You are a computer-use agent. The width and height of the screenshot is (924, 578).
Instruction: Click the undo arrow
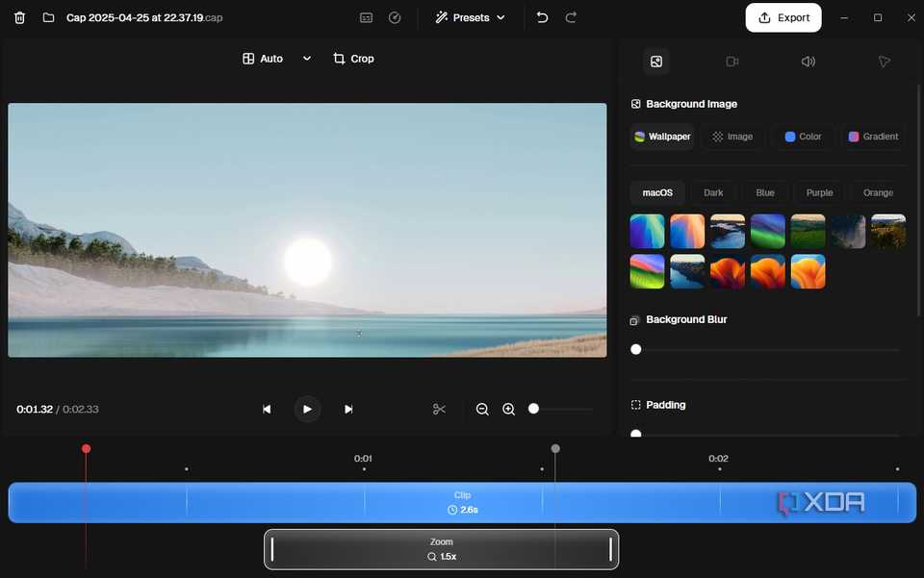pos(541,17)
